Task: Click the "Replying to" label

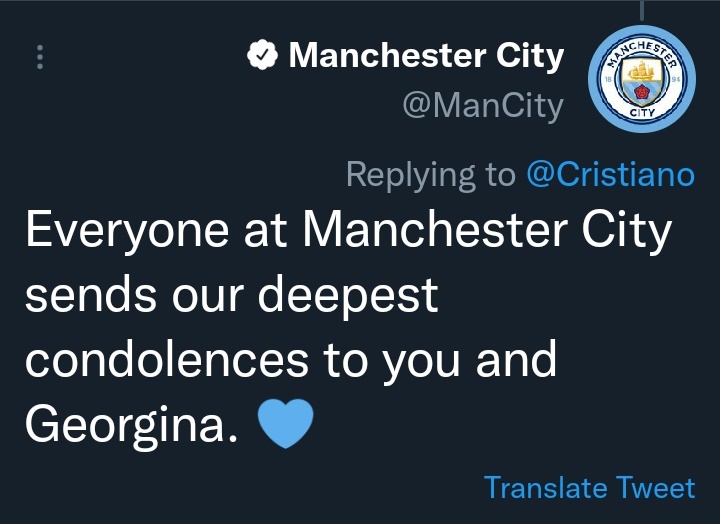Action: tap(430, 174)
